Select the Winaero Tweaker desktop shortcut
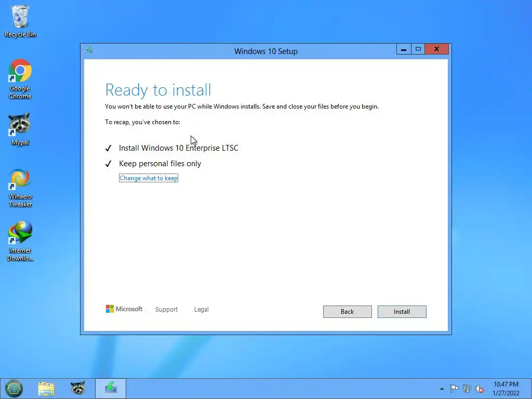 point(20,188)
